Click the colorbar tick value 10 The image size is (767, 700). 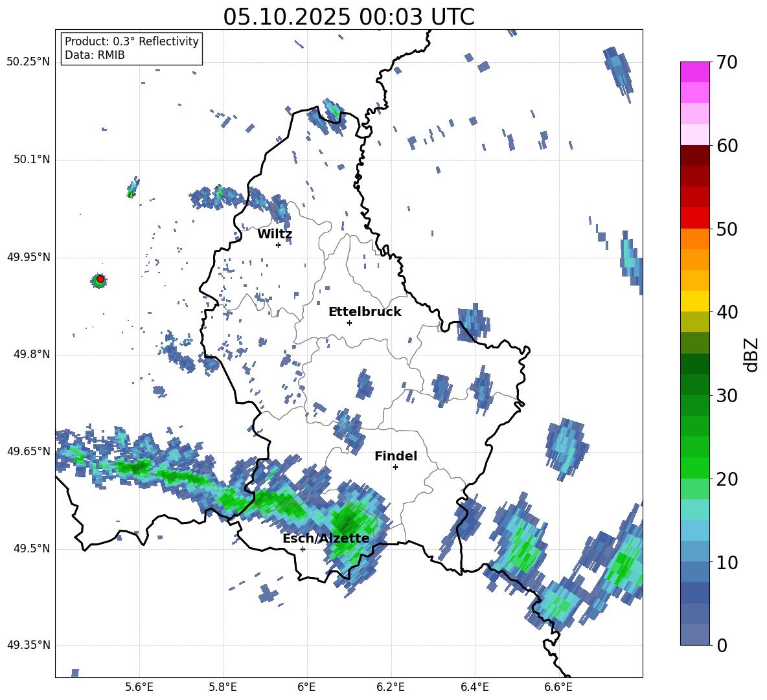tap(727, 562)
